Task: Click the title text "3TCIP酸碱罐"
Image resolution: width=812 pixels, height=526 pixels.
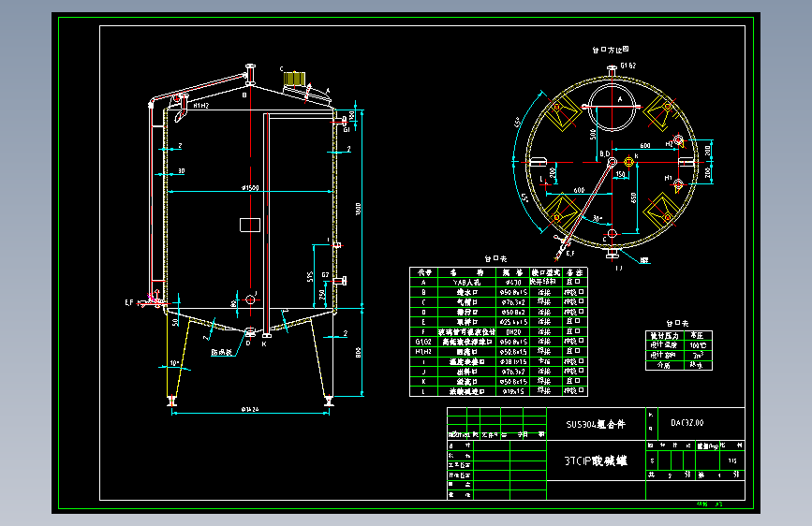Action: point(596,460)
